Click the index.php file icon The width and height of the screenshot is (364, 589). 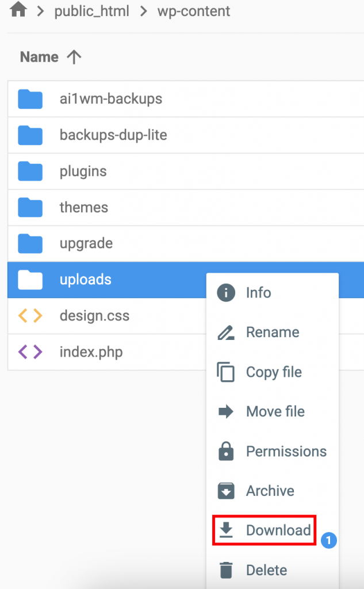point(30,352)
